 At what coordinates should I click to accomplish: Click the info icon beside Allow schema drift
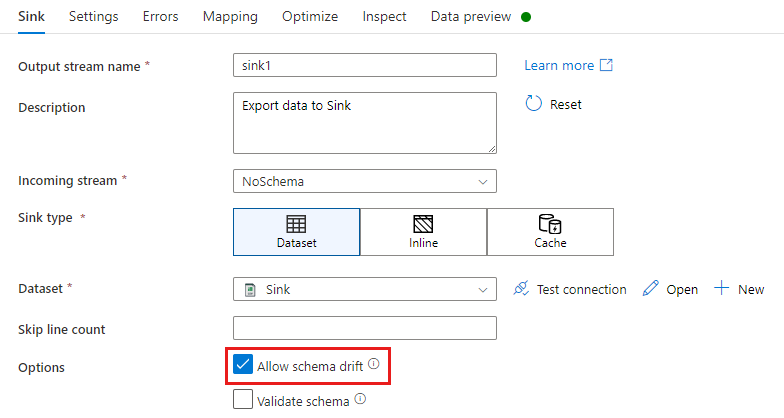coord(374,364)
